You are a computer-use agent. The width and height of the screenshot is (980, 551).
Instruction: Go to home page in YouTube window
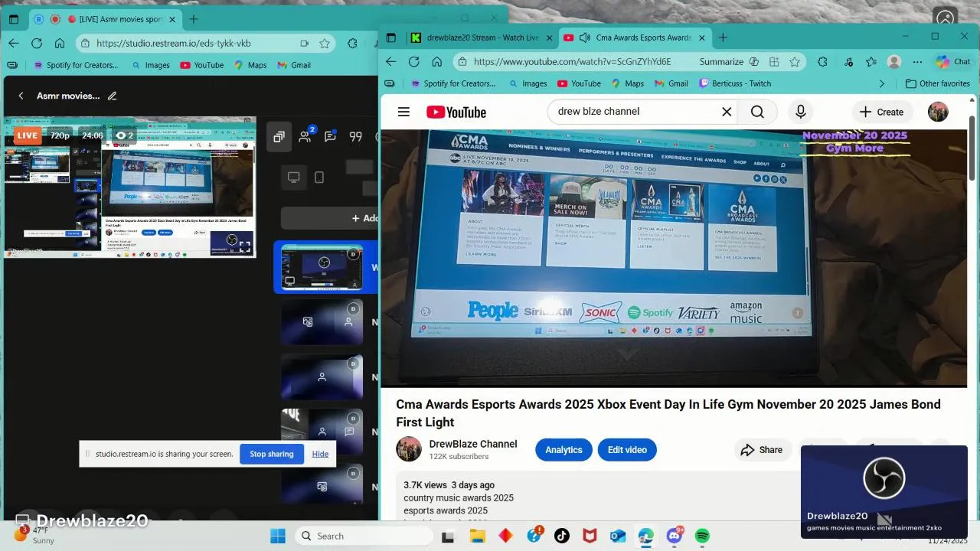436,62
